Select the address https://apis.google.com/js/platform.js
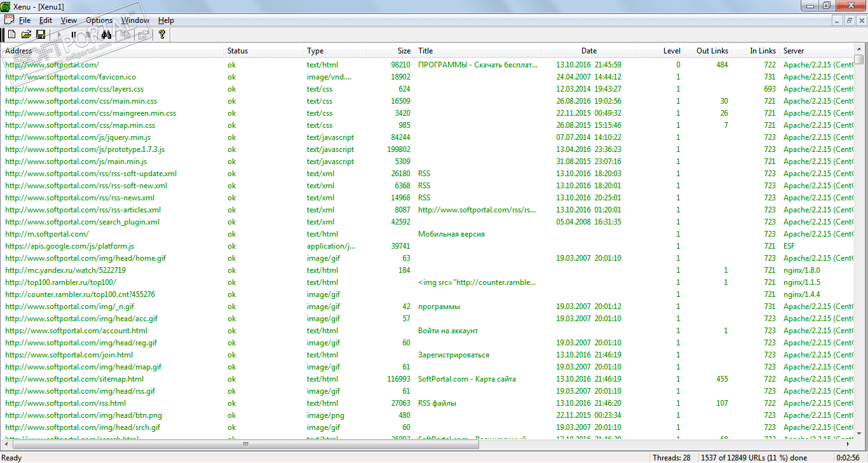The height and width of the screenshot is (463, 868). (69, 246)
